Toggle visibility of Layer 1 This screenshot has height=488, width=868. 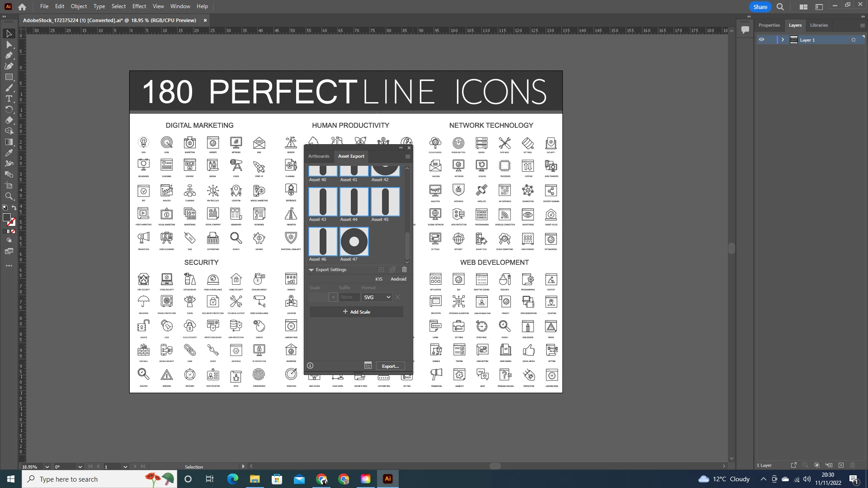click(761, 40)
